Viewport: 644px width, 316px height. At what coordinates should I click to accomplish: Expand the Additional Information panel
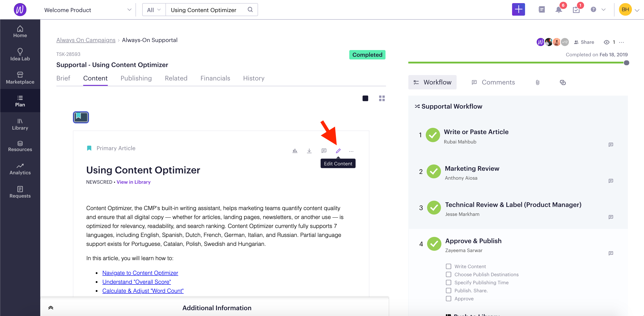[x=51, y=308]
